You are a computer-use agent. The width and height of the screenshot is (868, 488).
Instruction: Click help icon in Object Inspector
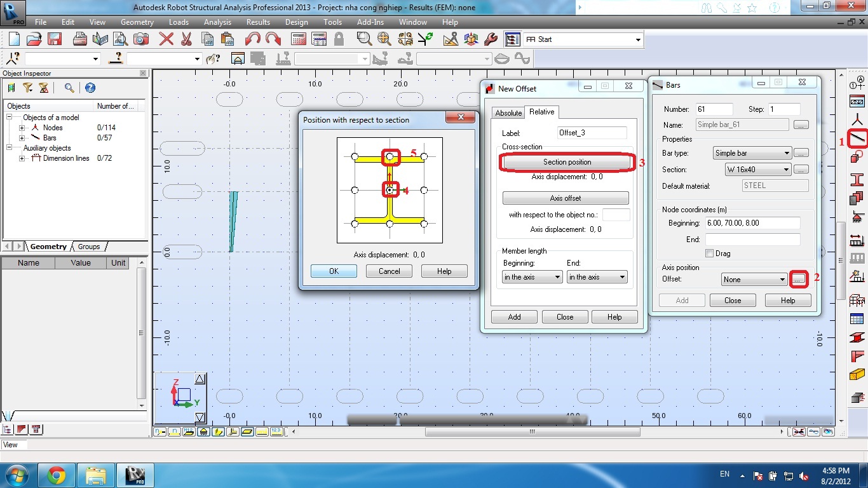click(x=90, y=88)
